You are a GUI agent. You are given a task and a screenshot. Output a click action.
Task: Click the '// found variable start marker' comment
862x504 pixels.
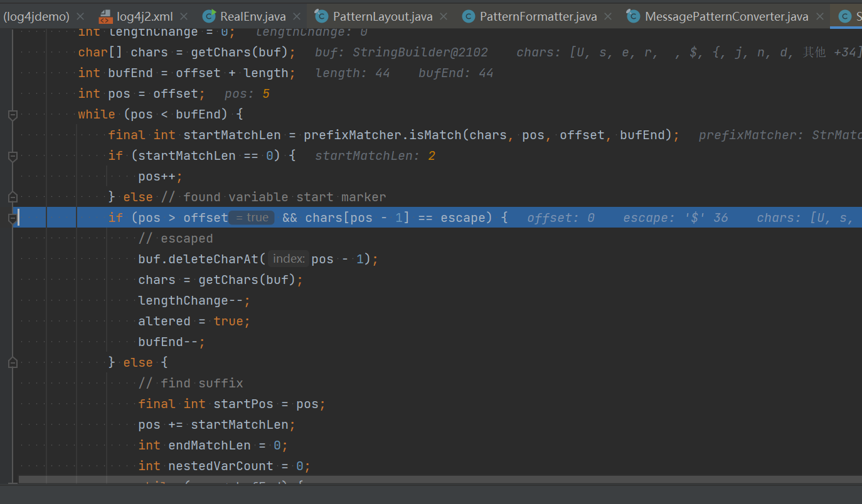[274, 197]
